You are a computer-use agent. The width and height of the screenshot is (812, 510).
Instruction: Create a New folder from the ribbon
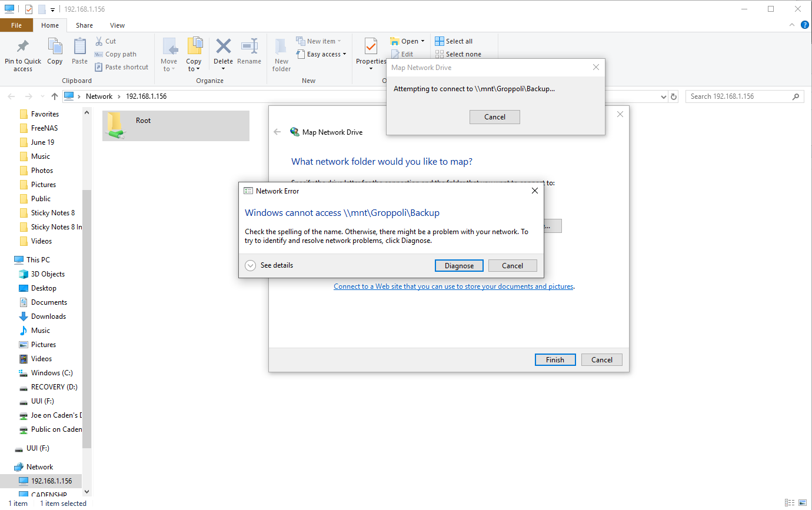tap(281, 55)
